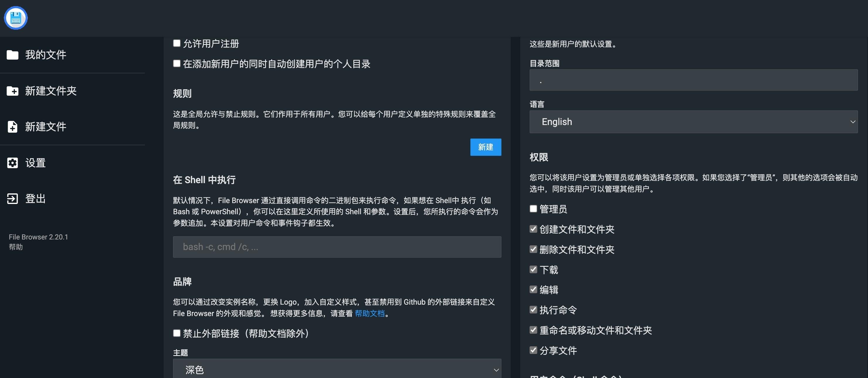Click the logout arrow icon
868x378 pixels.
coord(13,199)
